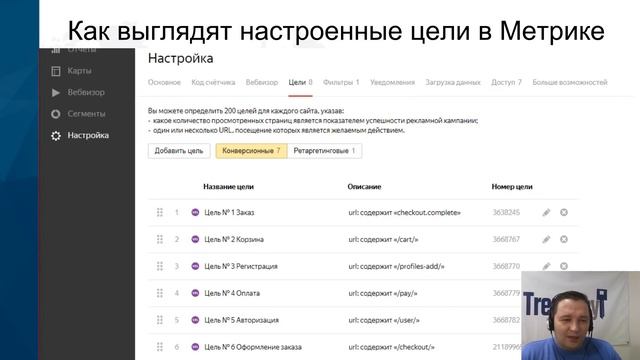
Task: Open the Уведомления tab
Action: (392, 82)
